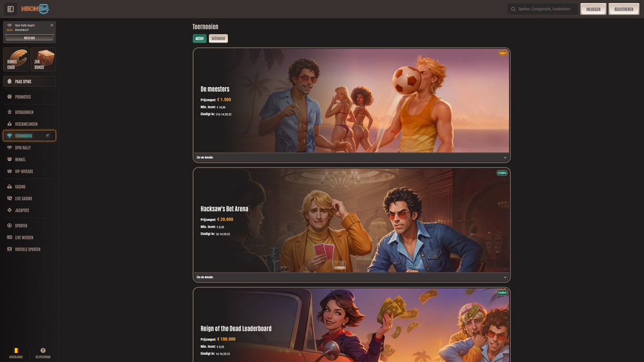Image resolution: width=644 pixels, height=362 pixels.
Task: Open Promoties gift icon in sidebar
Action: 10,97
